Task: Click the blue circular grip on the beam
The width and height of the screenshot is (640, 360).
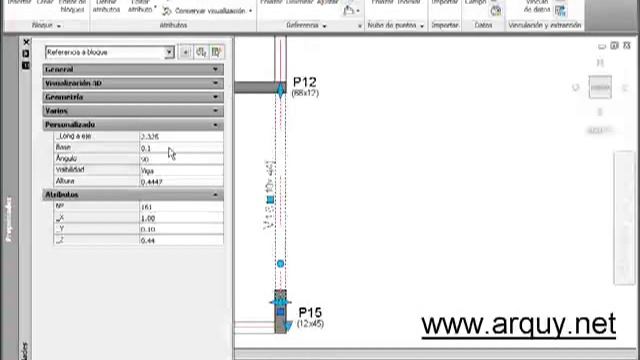Action: (x=280, y=264)
